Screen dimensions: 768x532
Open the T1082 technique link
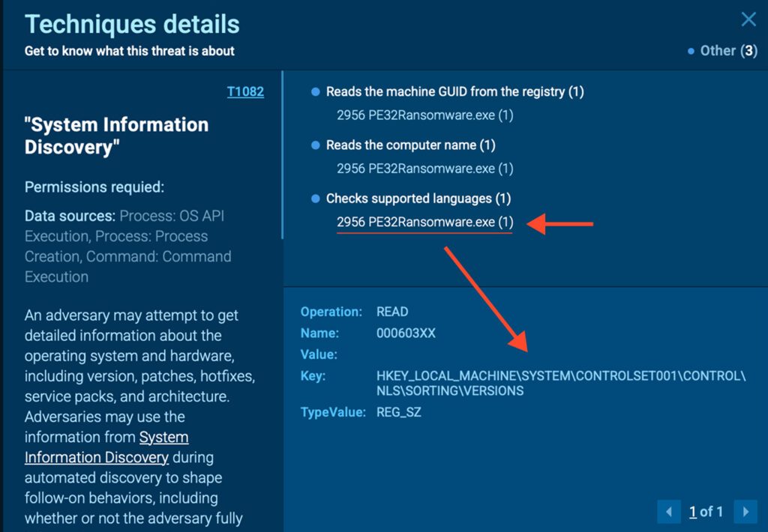pos(245,92)
